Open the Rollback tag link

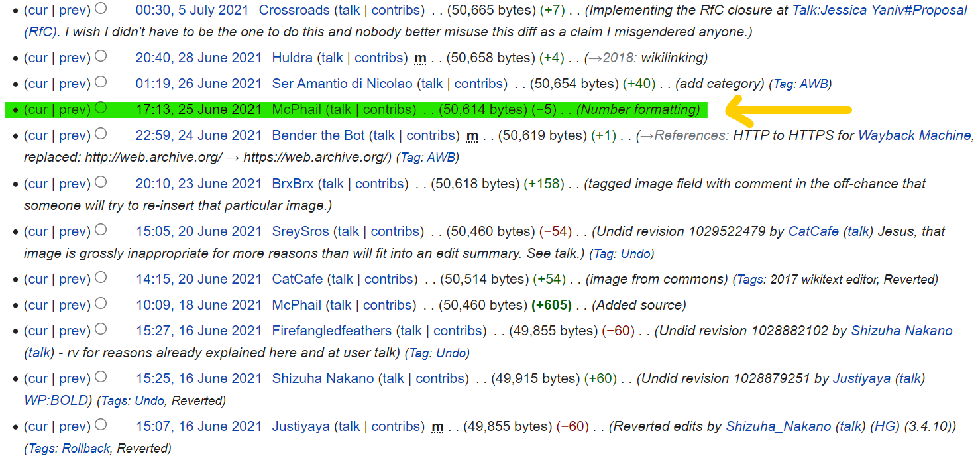coord(86,449)
